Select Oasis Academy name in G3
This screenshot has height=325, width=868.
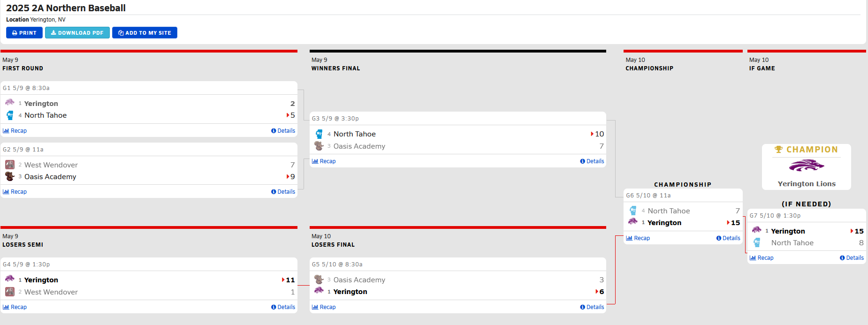click(x=359, y=146)
